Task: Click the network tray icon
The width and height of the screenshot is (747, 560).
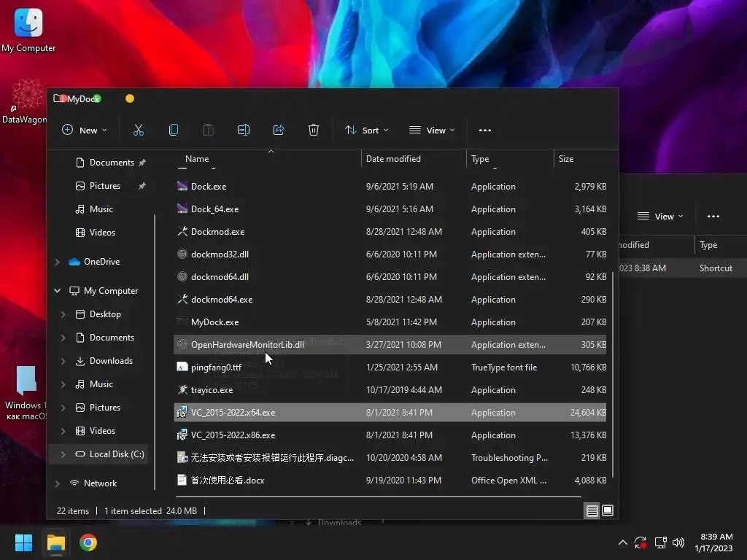Action: coord(660,542)
